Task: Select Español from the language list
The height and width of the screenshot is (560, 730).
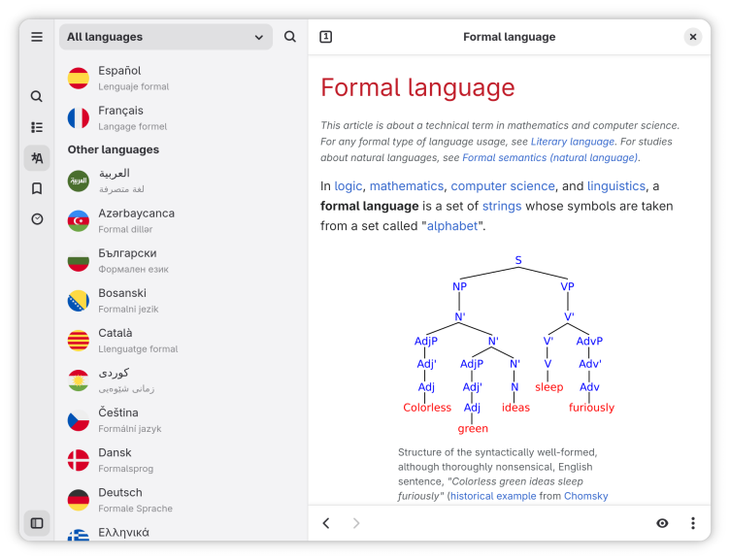Action: (119, 78)
